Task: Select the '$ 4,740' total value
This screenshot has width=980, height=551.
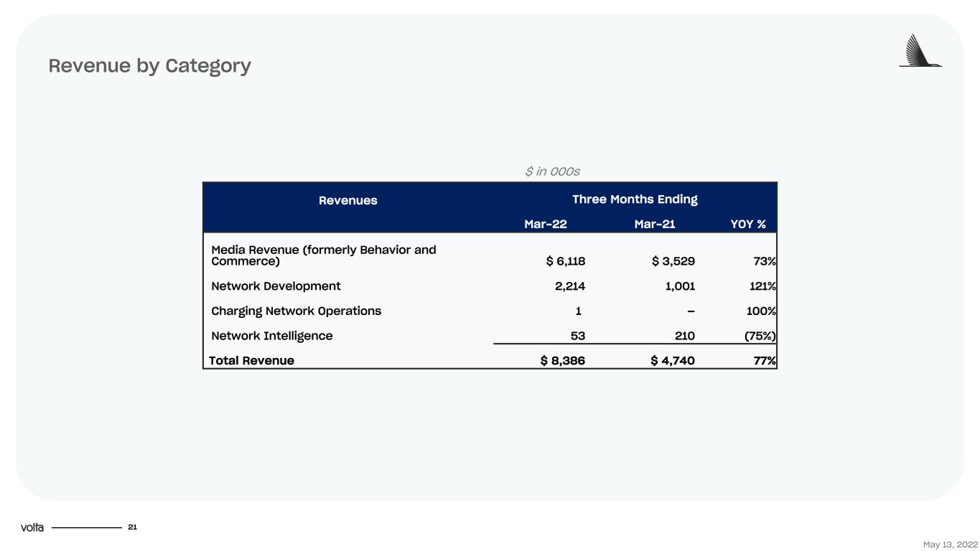Action: coord(673,360)
